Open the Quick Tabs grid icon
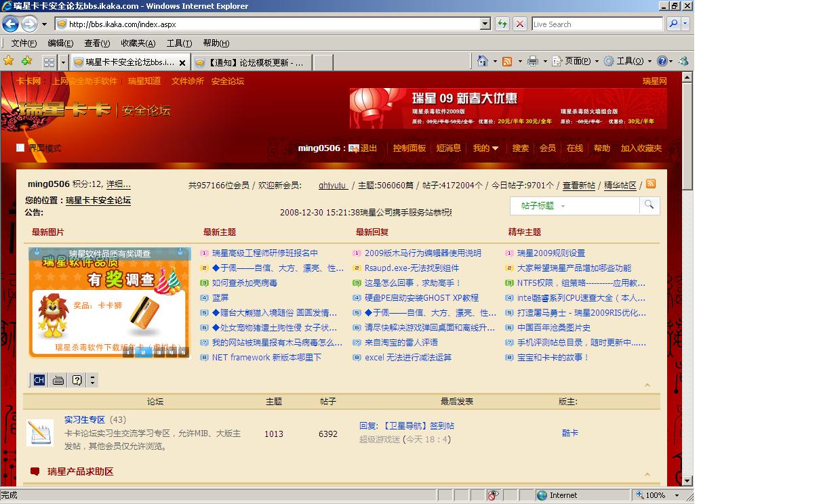The image size is (821, 504). [49, 62]
